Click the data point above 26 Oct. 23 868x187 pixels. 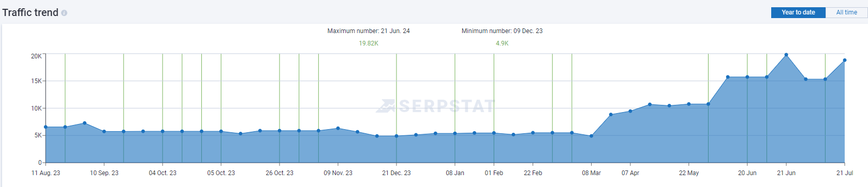tap(279, 131)
